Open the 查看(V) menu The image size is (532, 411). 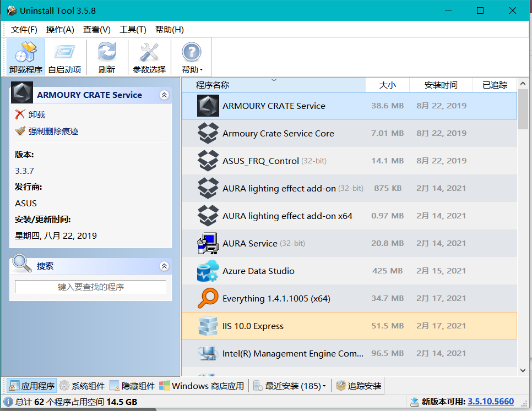click(97, 30)
